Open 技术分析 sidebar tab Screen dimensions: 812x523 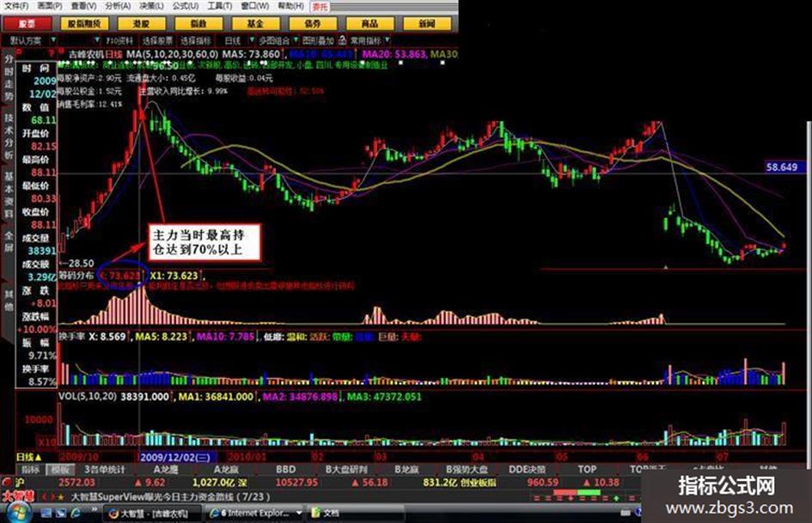click(9, 136)
